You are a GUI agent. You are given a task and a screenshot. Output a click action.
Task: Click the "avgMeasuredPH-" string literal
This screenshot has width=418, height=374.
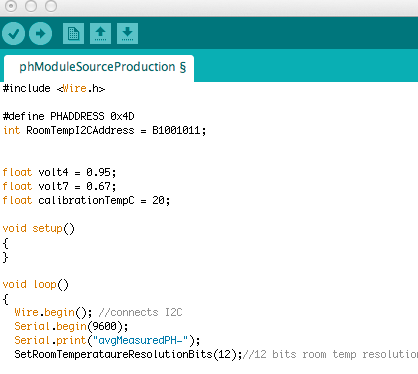tap(140, 340)
